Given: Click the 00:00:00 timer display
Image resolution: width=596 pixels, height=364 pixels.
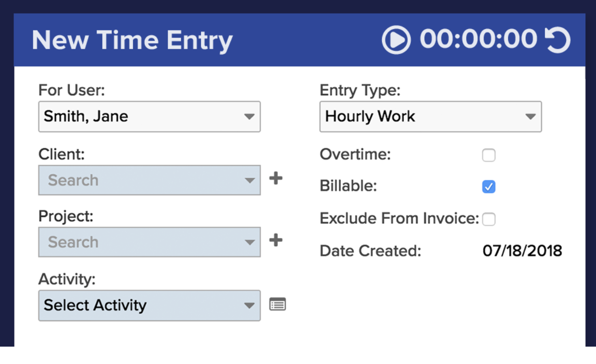Looking at the screenshot, I should 478,39.
